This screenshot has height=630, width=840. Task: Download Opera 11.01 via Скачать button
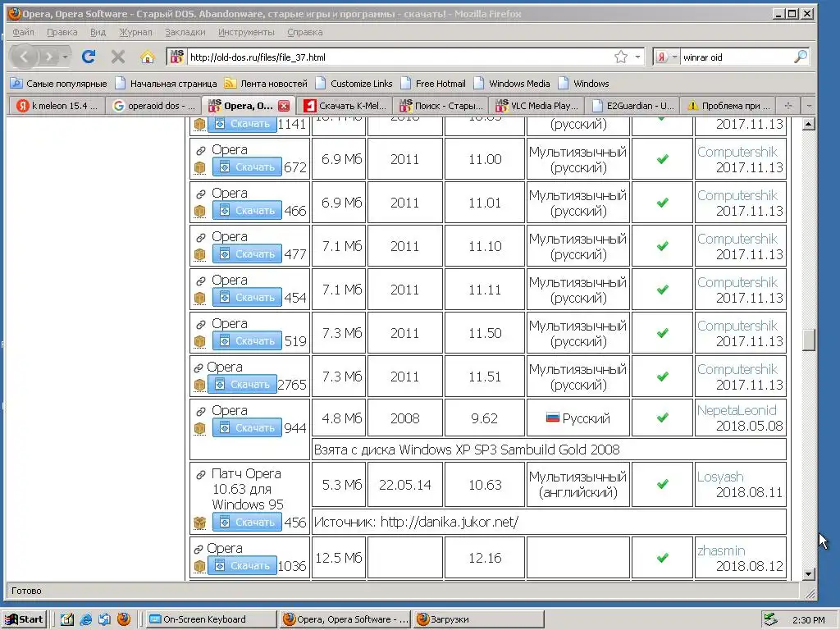click(x=247, y=211)
